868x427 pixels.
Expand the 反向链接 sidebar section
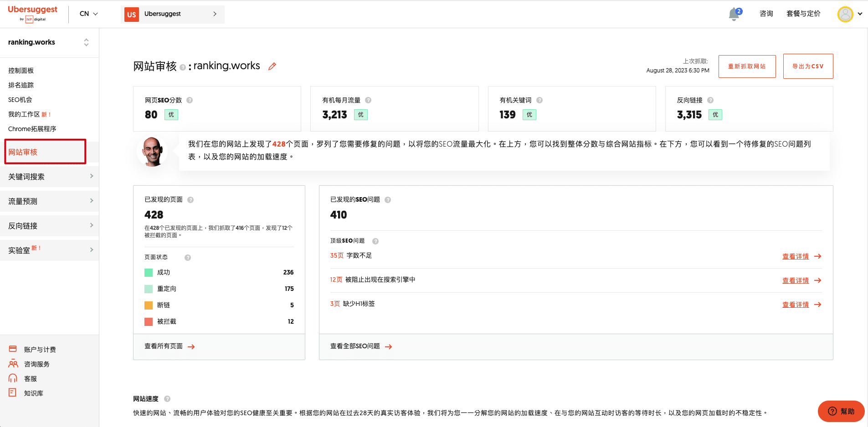pyautogui.click(x=49, y=226)
